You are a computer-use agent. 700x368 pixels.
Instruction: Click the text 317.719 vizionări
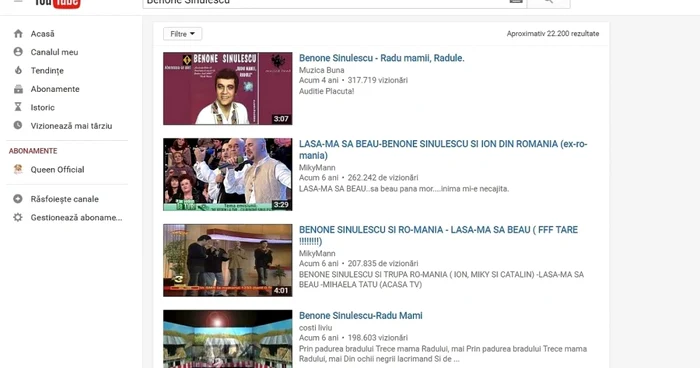(x=378, y=80)
